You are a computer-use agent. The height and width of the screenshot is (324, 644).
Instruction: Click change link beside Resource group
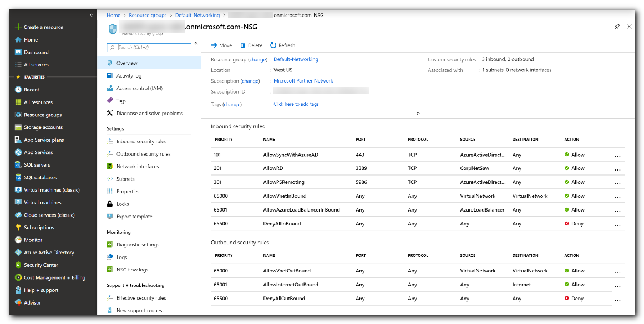tap(258, 59)
